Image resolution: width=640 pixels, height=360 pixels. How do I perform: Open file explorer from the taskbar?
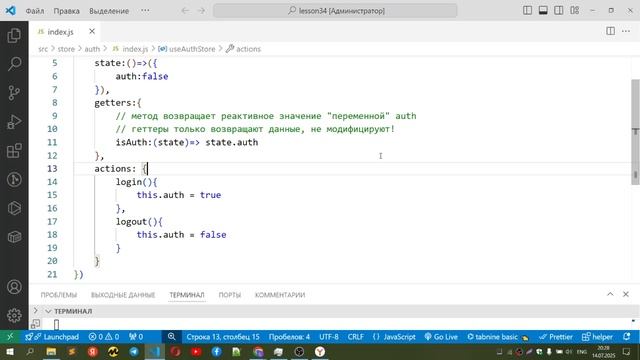pos(51,351)
